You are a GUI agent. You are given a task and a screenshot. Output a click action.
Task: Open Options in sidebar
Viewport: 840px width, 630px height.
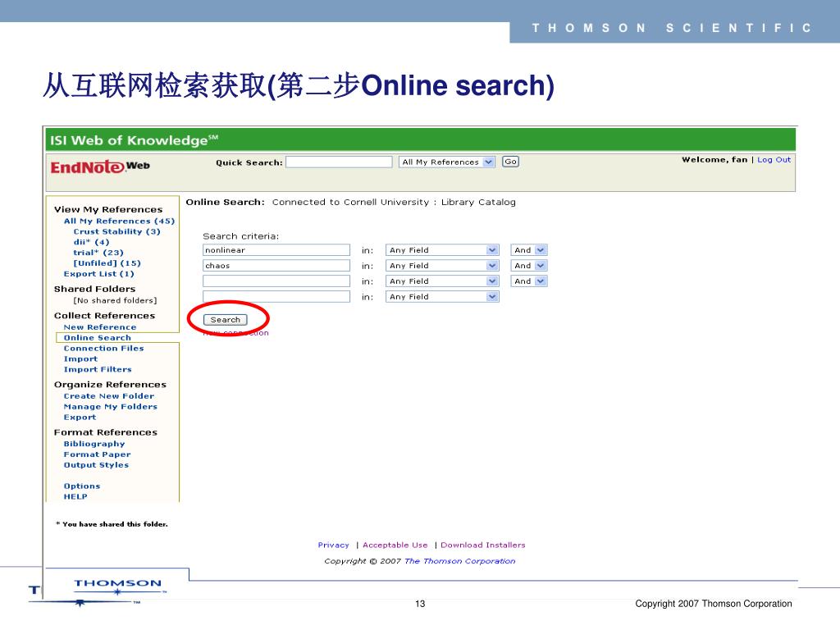[81, 486]
